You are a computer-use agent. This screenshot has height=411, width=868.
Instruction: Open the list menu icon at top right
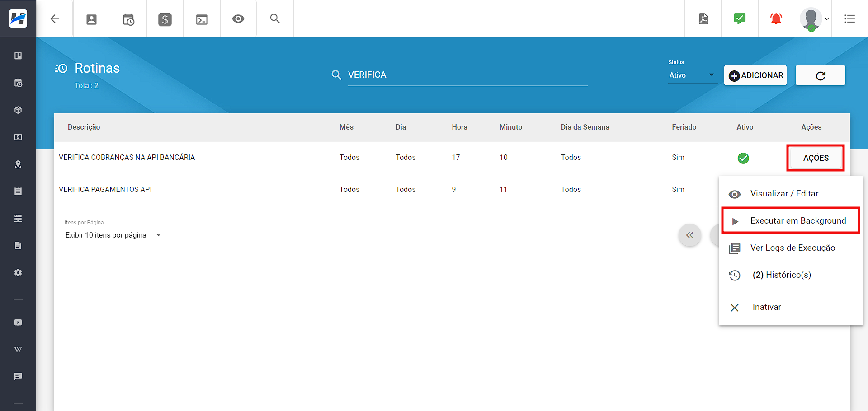pyautogui.click(x=849, y=19)
